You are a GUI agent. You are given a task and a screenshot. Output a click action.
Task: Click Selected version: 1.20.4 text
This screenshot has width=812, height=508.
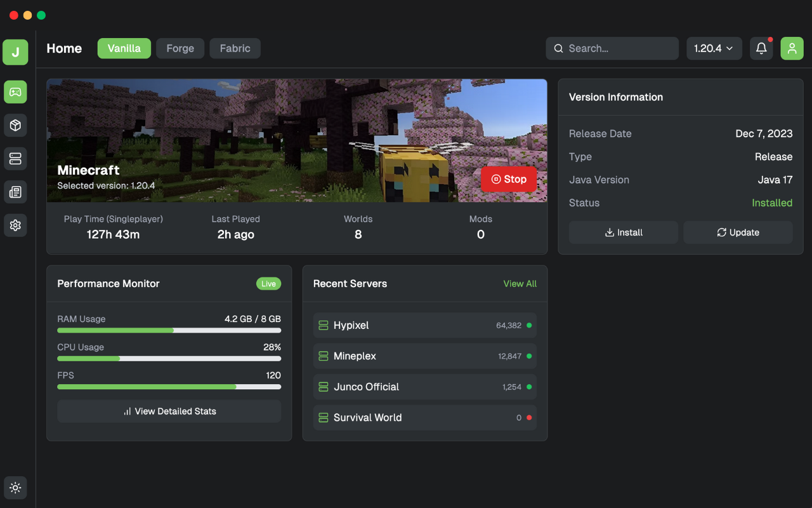[106, 185]
